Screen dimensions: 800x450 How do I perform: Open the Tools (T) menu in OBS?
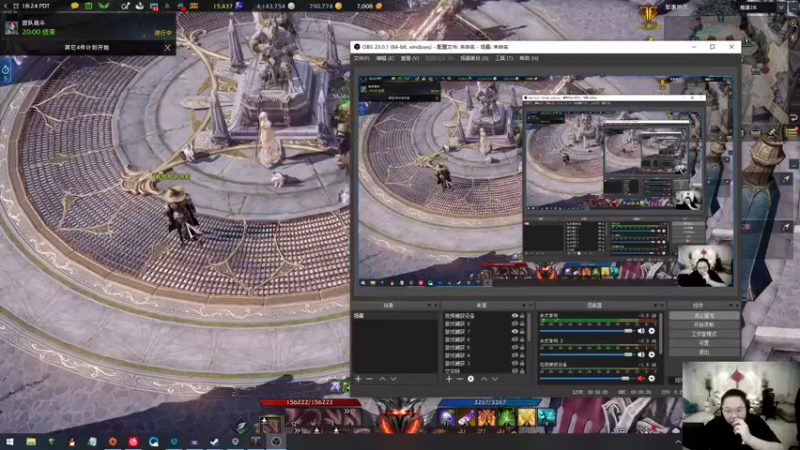point(504,58)
